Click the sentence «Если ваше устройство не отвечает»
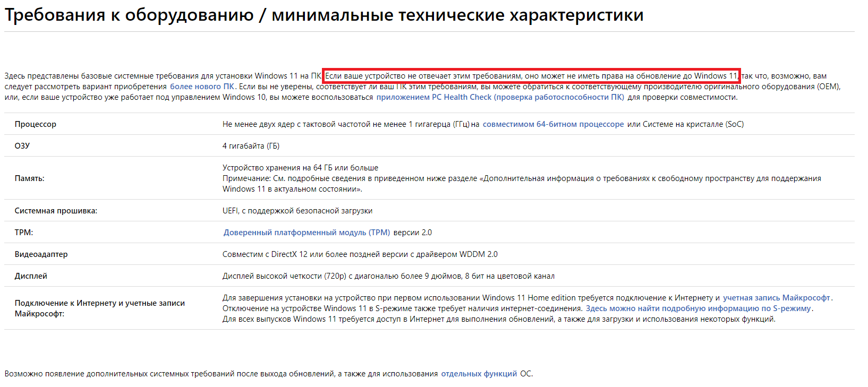Screen dimensions: 868x387 point(531,76)
